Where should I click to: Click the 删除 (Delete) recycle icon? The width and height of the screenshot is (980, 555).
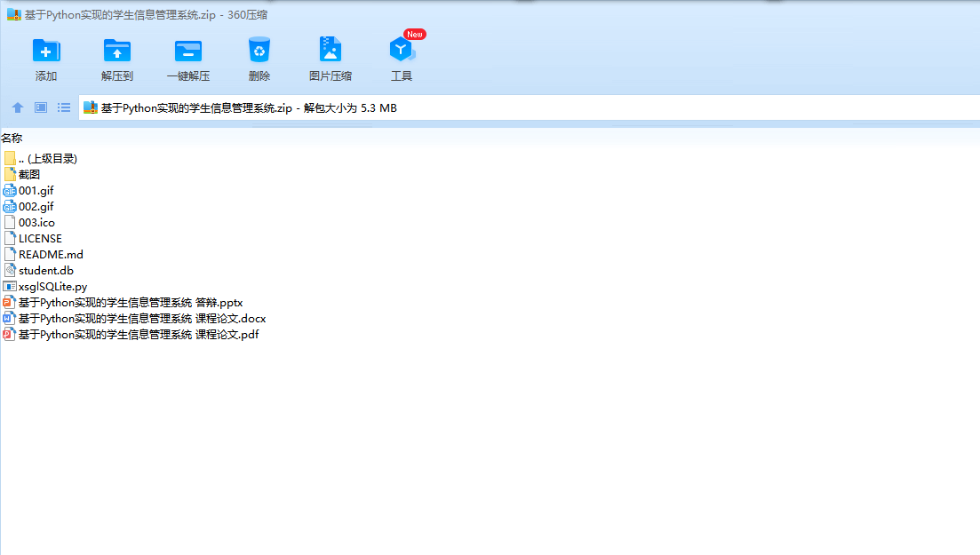click(259, 50)
